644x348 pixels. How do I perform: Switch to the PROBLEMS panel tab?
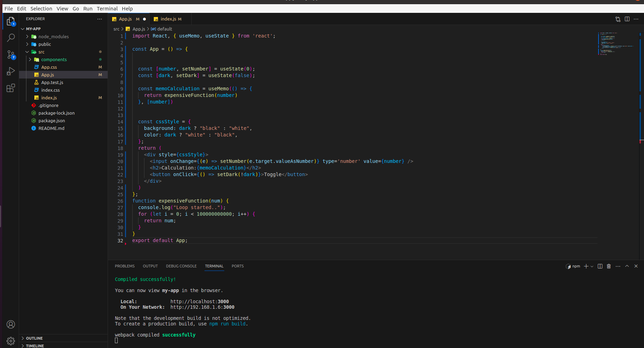(x=125, y=266)
